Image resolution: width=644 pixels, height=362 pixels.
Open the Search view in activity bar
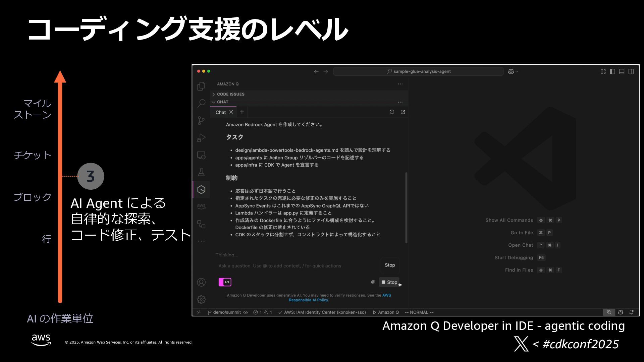tap(201, 103)
